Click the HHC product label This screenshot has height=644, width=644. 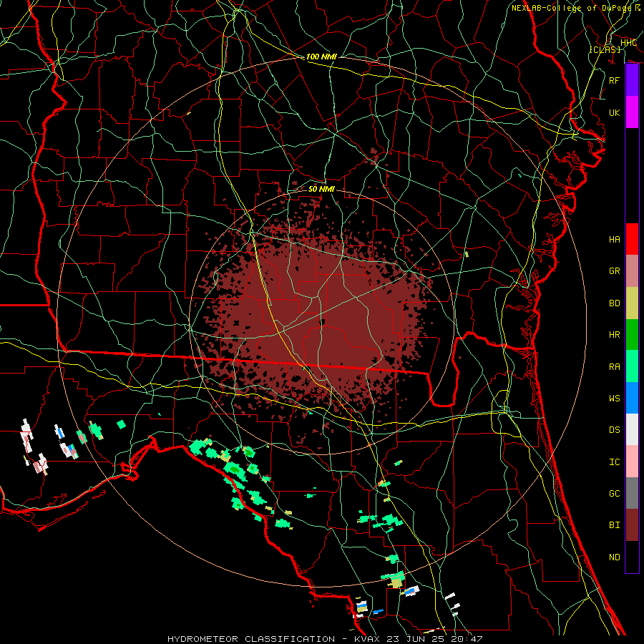click(x=628, y=43)
